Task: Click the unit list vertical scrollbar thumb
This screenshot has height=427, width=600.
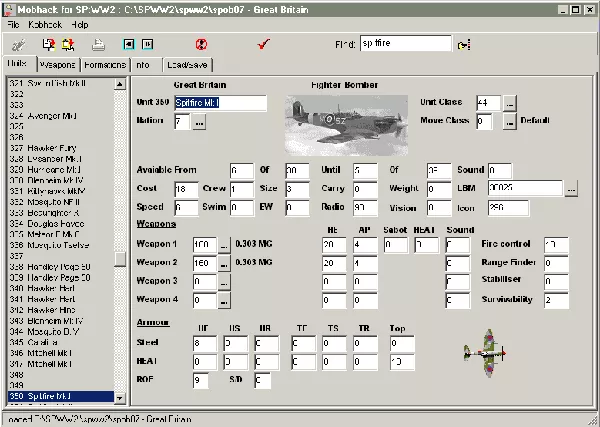Action: point(120,258)
